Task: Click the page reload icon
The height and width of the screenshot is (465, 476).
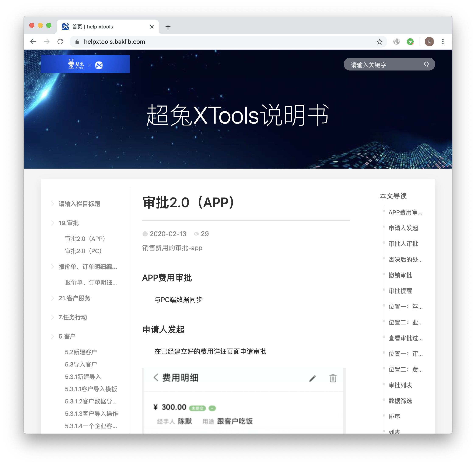Action: point(60,42)
